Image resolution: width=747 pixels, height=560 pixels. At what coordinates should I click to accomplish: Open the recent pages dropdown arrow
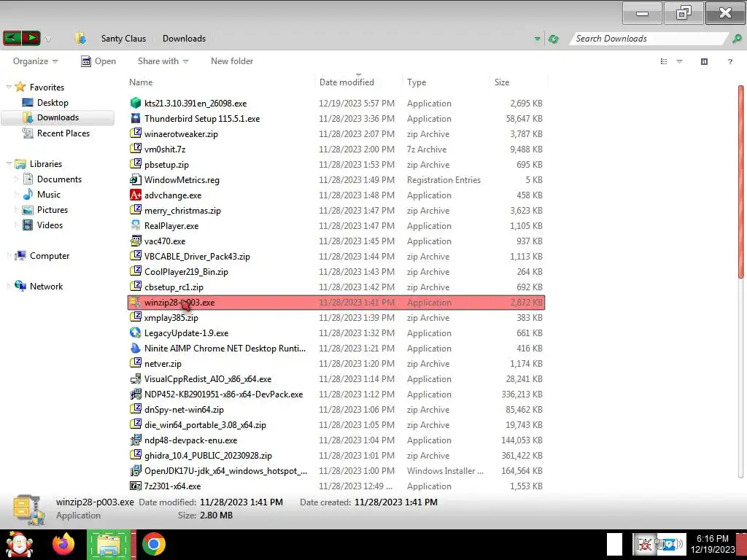click(48, 39)
